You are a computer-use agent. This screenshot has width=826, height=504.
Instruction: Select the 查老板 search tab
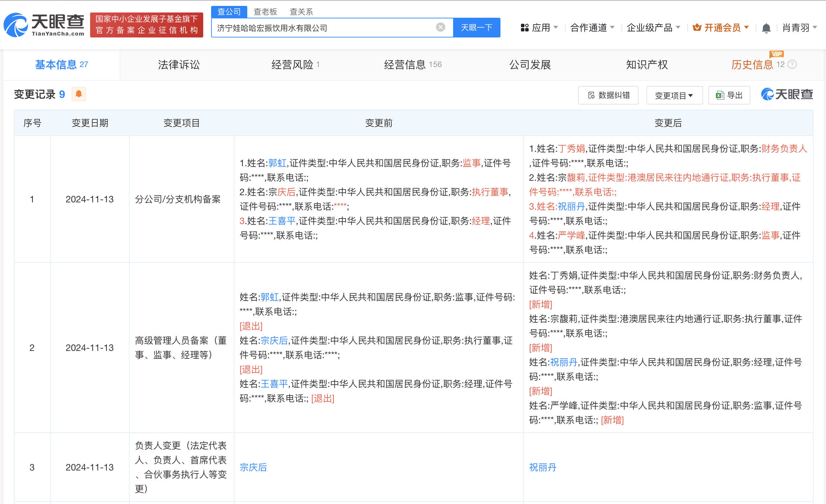pyautogui.click(x=265, y=12)
